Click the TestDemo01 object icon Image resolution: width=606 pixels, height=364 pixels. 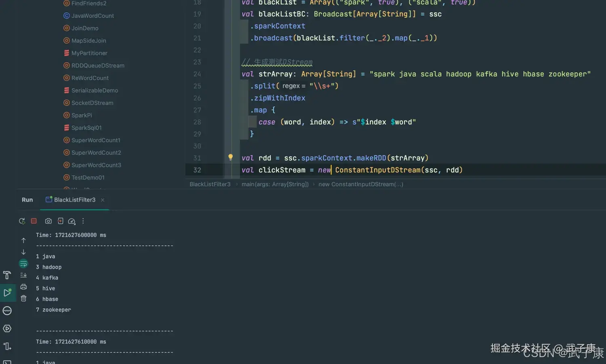67,178
